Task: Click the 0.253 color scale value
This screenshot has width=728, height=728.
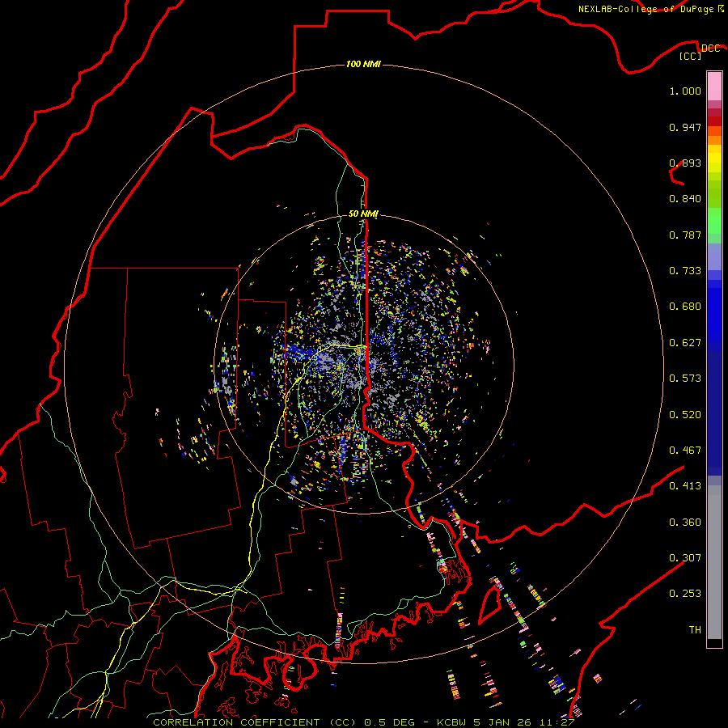Action: [x=685, y=594]
